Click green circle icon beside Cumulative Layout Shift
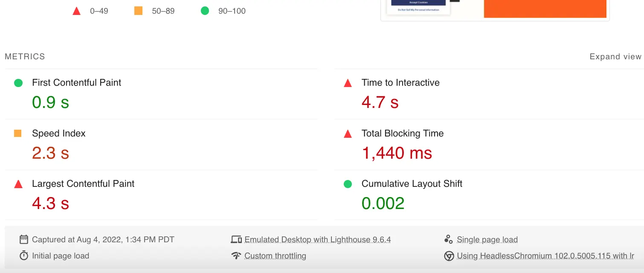The image size is (644, 273). (x=348, y=184)
